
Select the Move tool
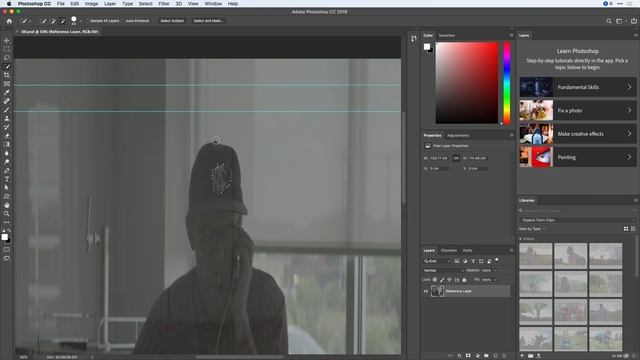pyautogui.click(x=7, y=40)
